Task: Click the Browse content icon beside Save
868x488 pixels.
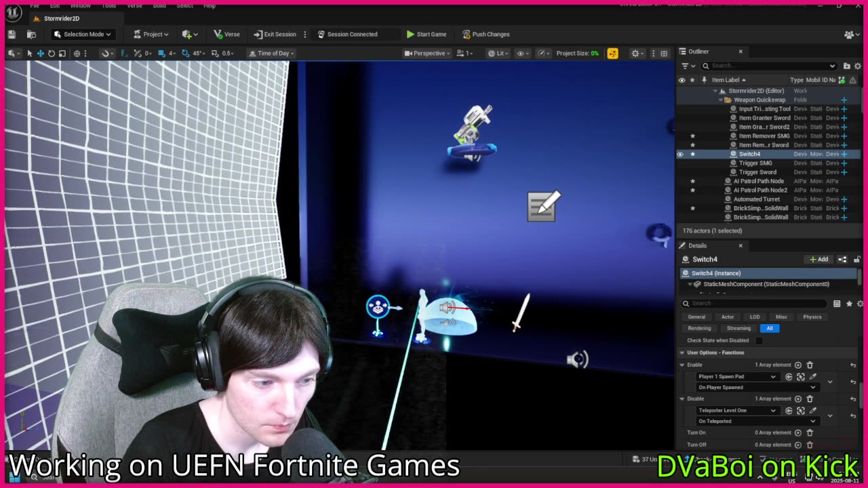Action: tap(31, 34)
